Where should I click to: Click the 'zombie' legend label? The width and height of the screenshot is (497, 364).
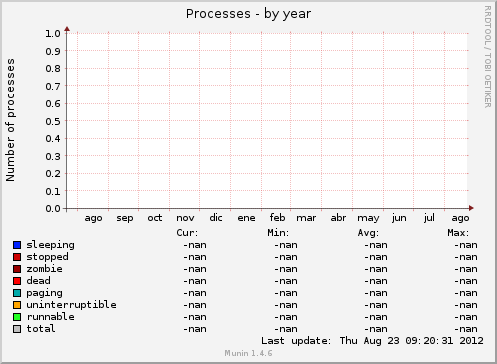pyautogui.click(x=44, y=269)
